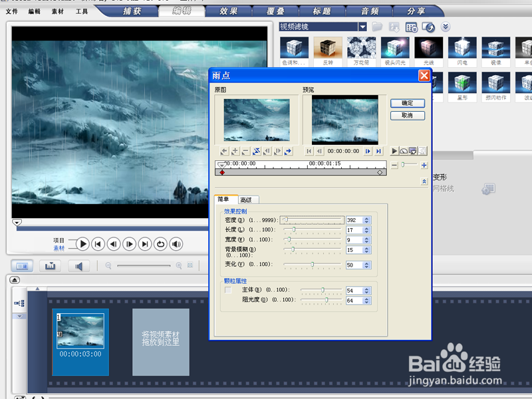This screenshot has height=399, width=532.
Task: Open the 工具 menu
Action: click(x=81, y=11)
